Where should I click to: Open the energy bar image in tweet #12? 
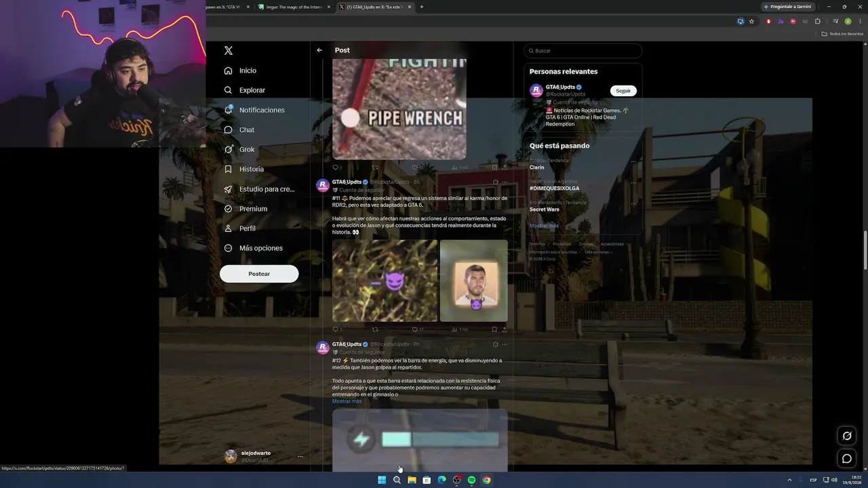click(x=420, y=439)
